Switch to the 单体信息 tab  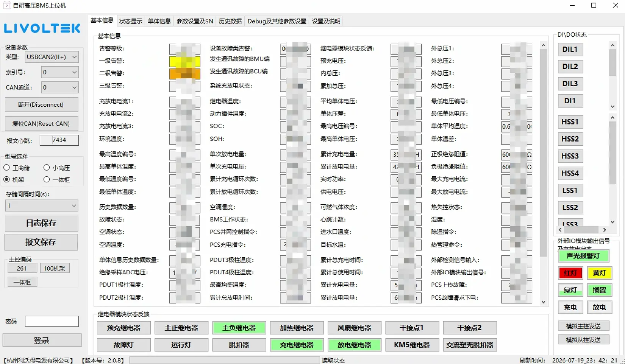click(x=159, y=21)
